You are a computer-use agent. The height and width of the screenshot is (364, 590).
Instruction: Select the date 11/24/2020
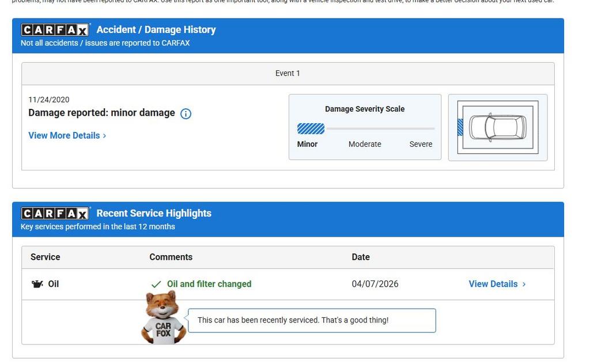tap(49, 100)
